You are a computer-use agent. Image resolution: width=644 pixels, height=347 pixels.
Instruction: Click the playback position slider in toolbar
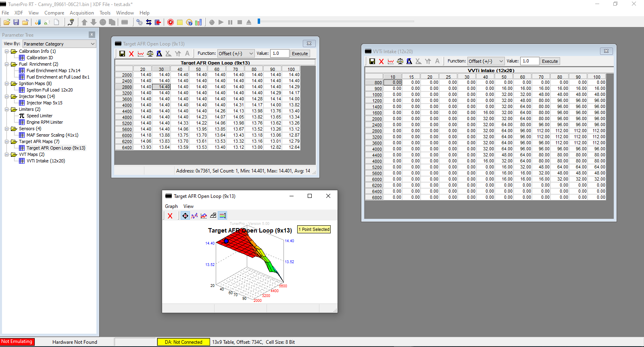(x=259, y=21)
